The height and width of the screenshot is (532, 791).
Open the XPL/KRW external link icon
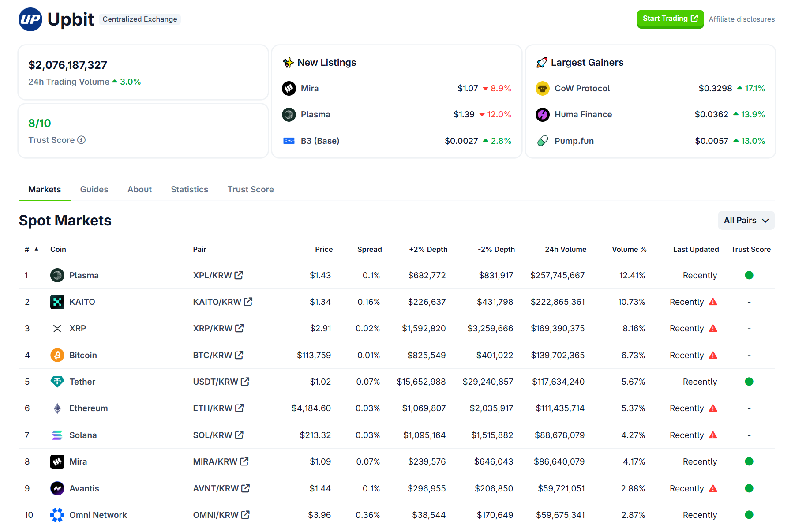(239, 275)
